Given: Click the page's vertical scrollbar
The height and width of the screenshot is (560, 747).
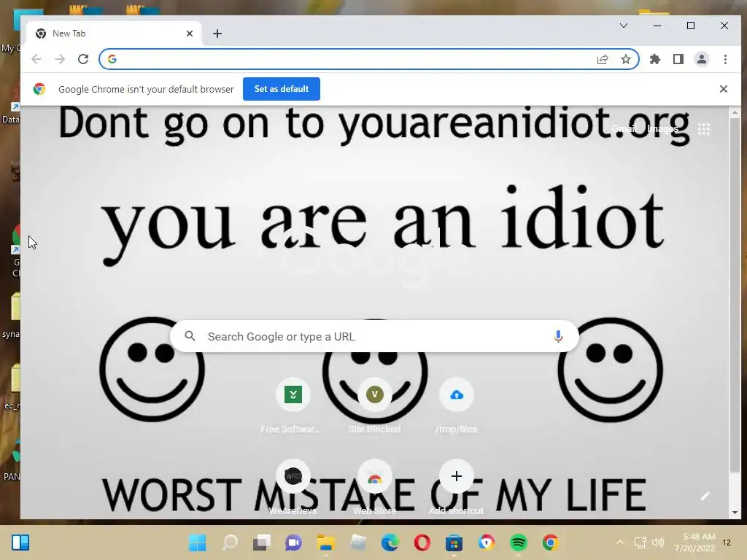Looking at the screenshot, I should pyautogui.click(x=735, y=295).
